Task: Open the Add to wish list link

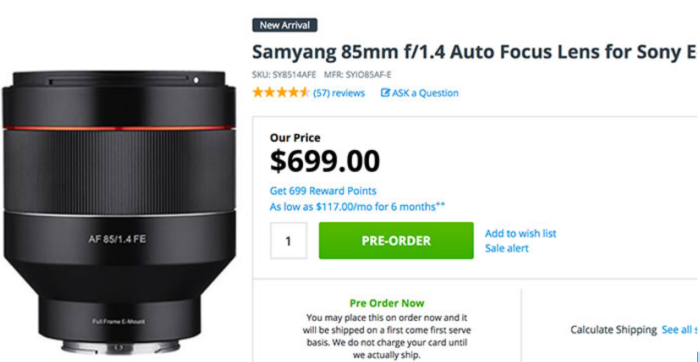Action: [x=521, y=233]
